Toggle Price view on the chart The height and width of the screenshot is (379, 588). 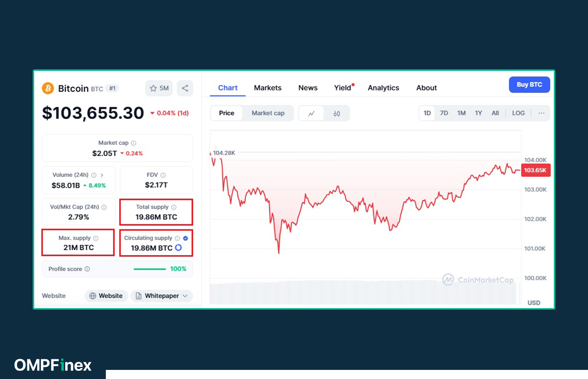(x=226, y=113)
